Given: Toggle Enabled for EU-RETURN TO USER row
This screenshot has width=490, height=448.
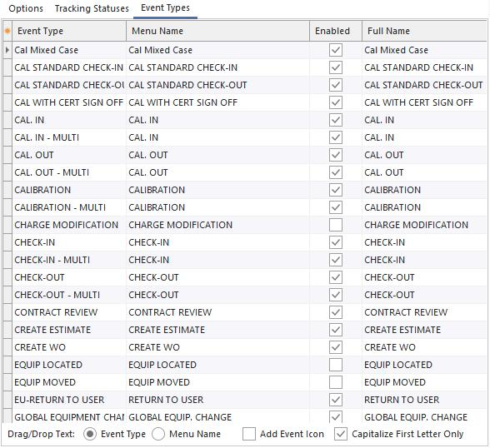Looking at the screenshot, I should 336,400.
